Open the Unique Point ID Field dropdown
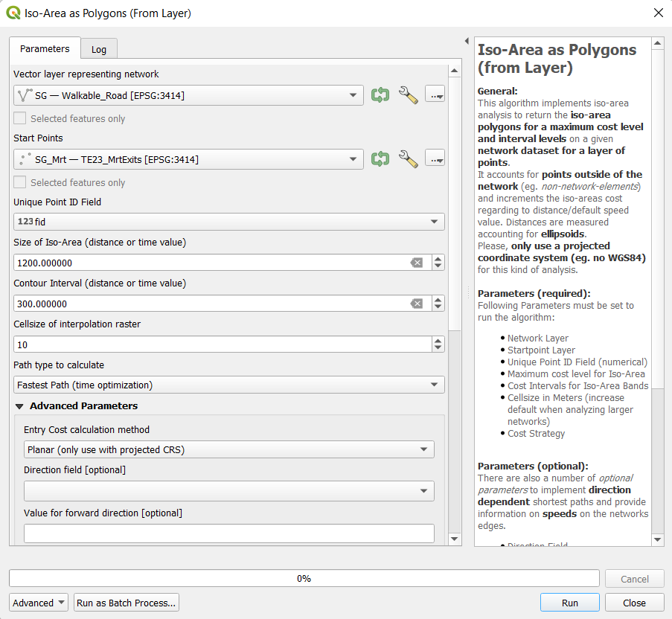The width and height of the screenshot is (672, 619). tap(229, 222)
